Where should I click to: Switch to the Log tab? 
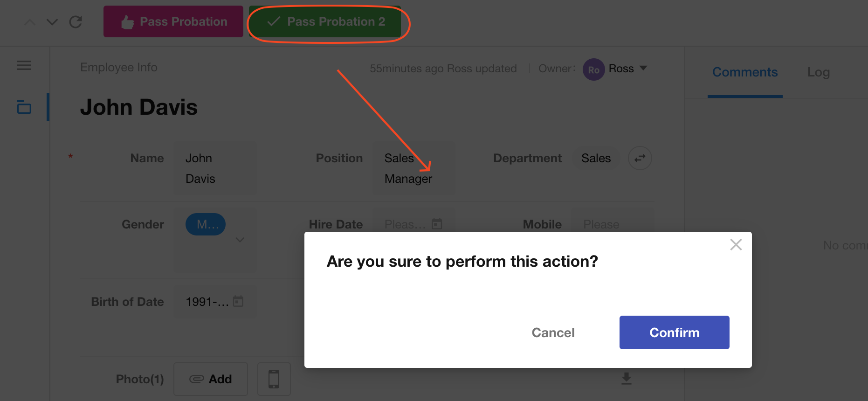[818, 72]
